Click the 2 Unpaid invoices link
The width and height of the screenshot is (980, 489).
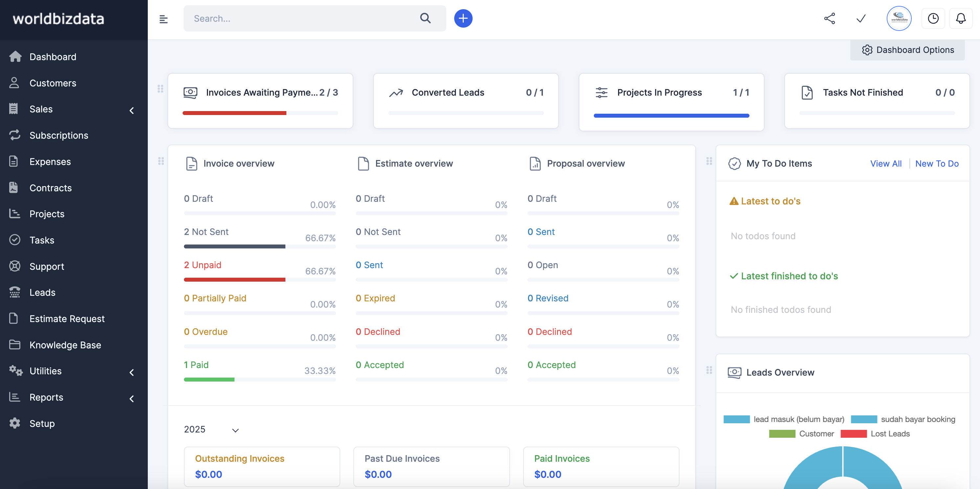(x=202, y=265)
